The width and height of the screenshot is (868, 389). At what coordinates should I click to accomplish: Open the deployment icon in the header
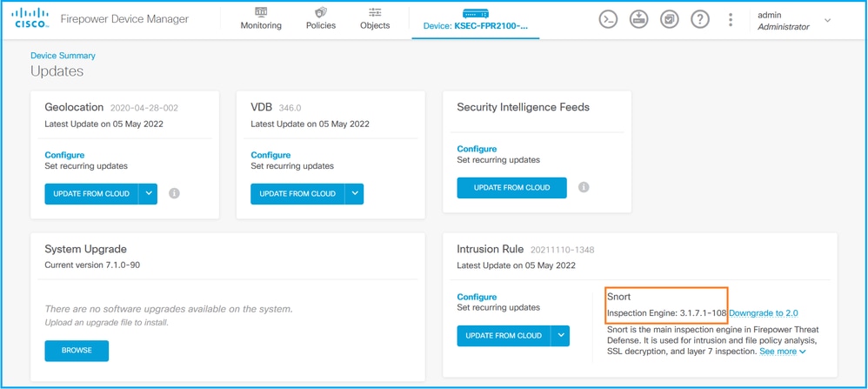pyautogui.click(x=639, y=20)
